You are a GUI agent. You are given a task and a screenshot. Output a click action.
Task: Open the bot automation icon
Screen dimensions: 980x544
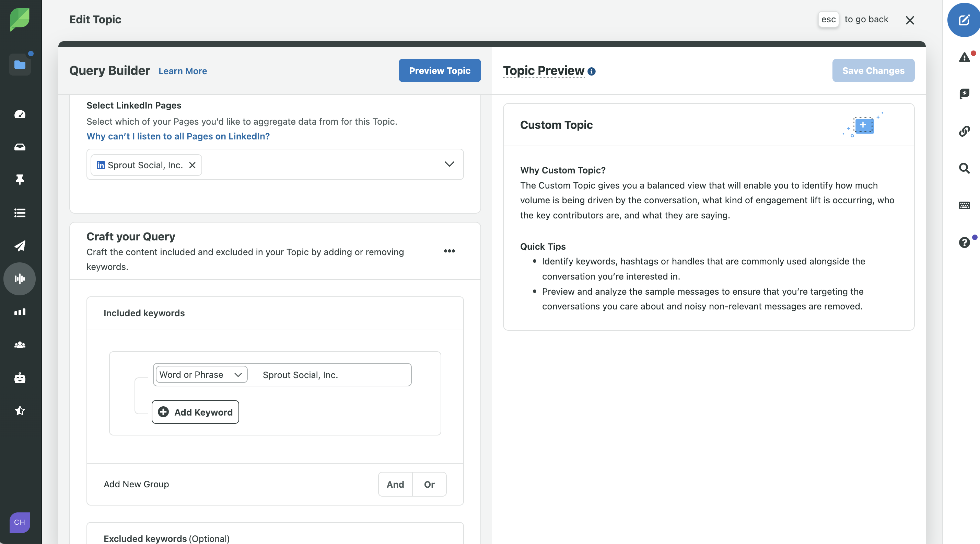(20, 378)
